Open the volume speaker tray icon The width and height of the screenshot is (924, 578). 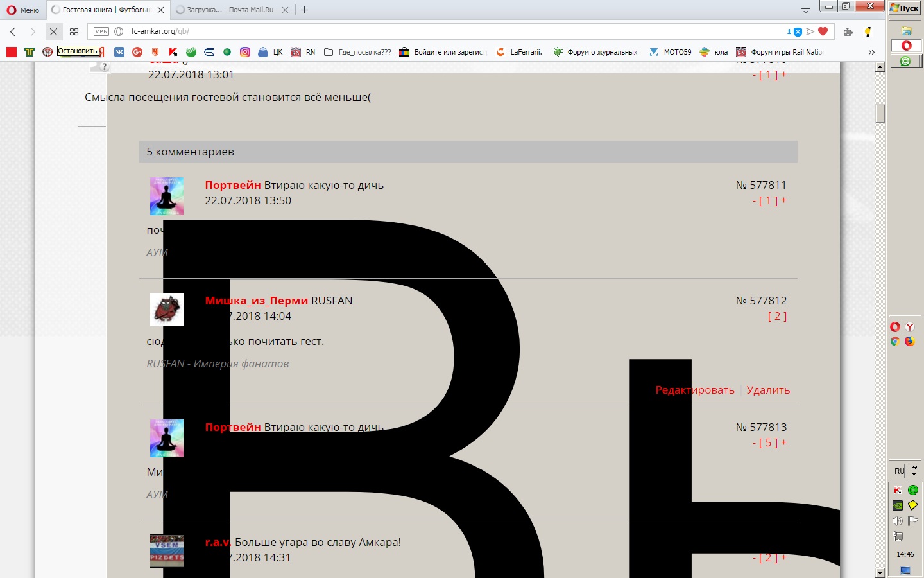click(898, 521)
